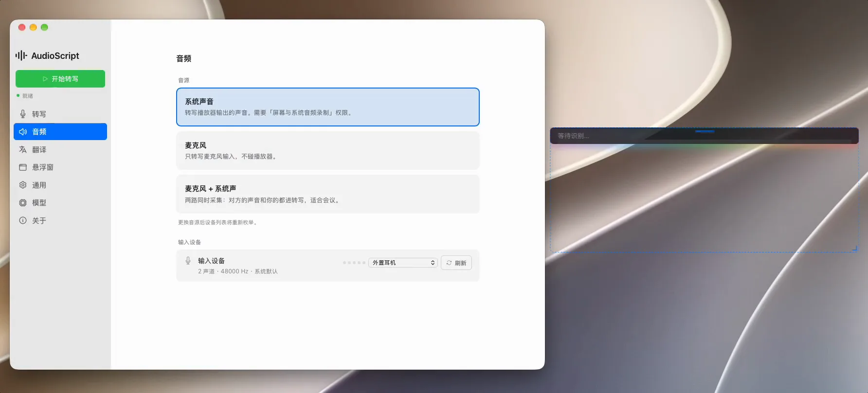Screen dimensions: 868x393
Task: Click the gear icon beside 通用
Action: (x=23, y=185)
